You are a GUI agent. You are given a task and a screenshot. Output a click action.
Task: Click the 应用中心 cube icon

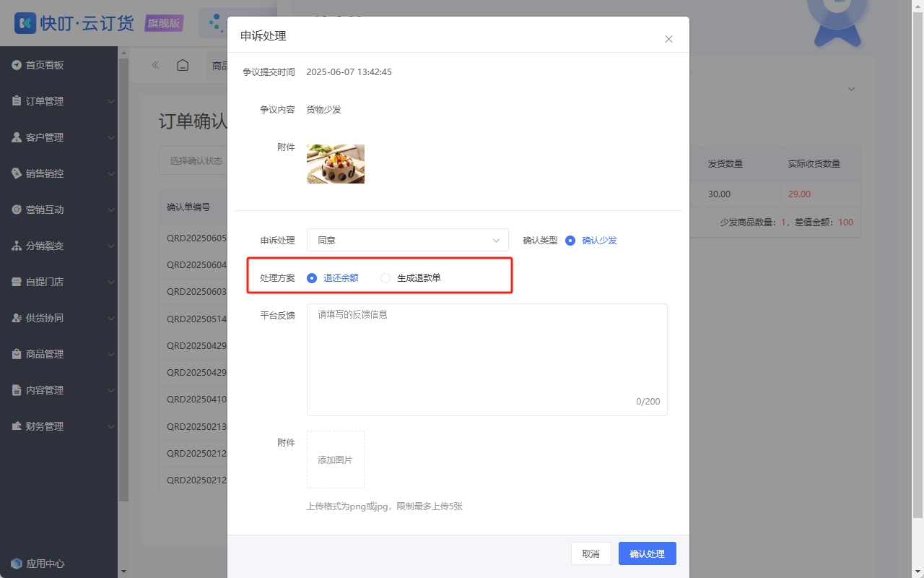tap(17, 564)
